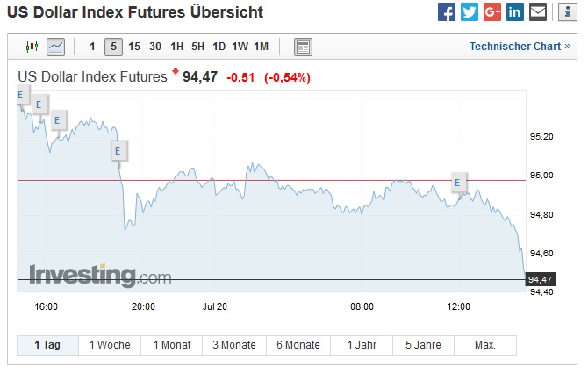The image size is (588, 381).
Task: Switch to candlestick chart type
Action: [x=32, y=47]
